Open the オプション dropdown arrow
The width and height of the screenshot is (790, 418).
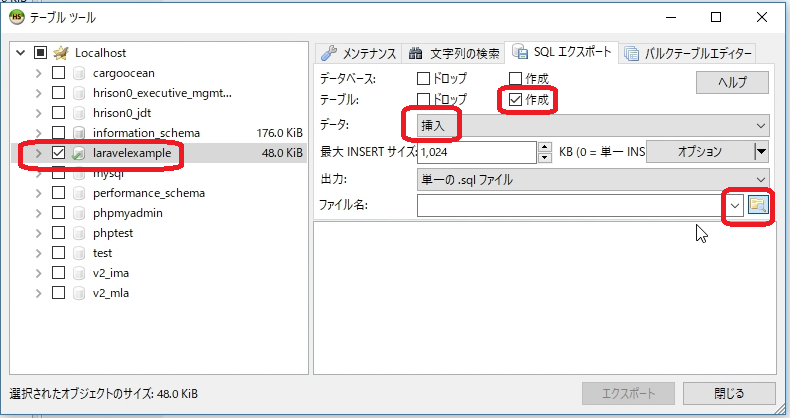pos(761,152)
